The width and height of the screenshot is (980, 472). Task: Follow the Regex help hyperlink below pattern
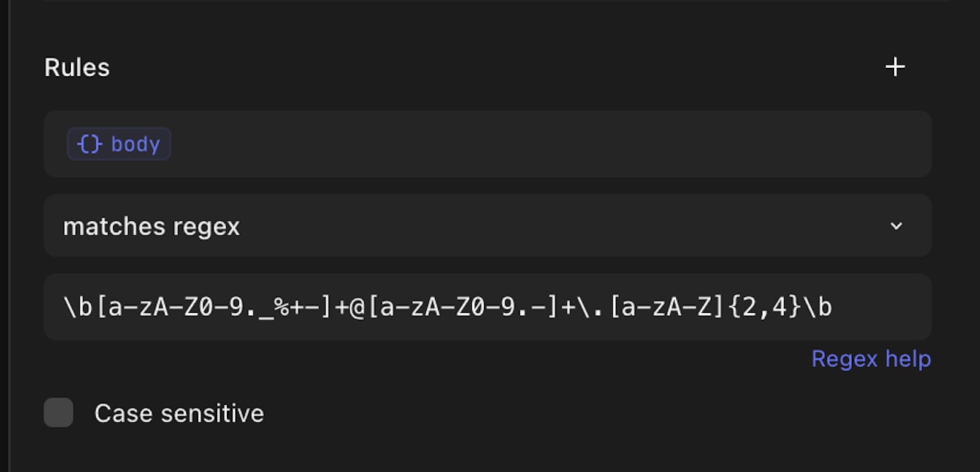click(x=871, y=359)
